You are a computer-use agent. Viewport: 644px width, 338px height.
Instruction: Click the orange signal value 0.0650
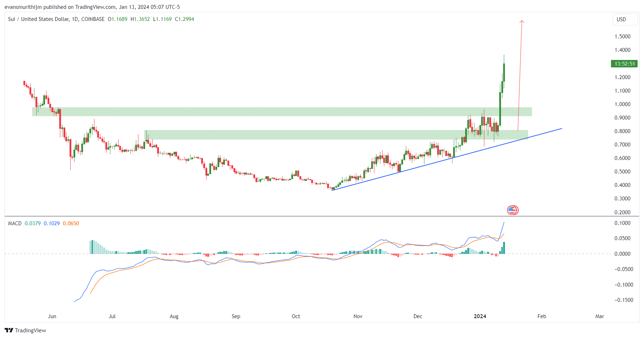[71, 223]
